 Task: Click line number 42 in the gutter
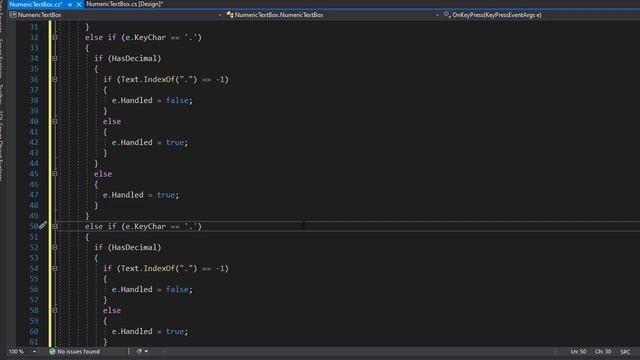[x=33, y=142]
